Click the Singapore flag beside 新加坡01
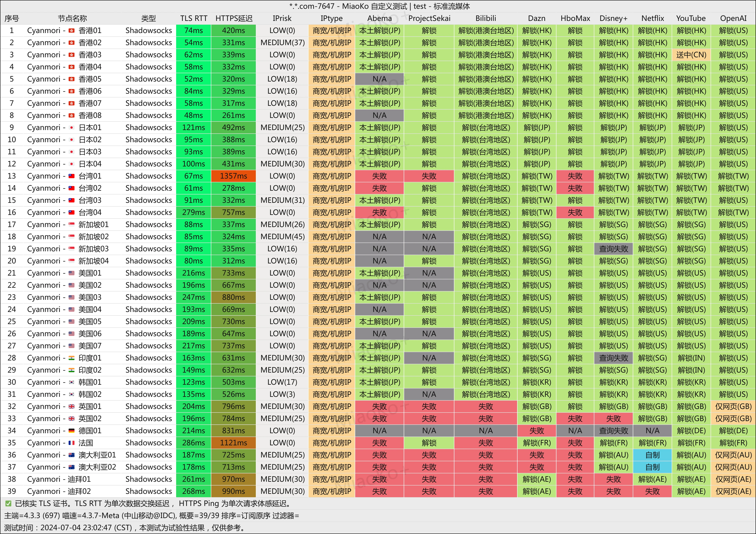This screenshot has width=756, height=534. click(72, 224)
